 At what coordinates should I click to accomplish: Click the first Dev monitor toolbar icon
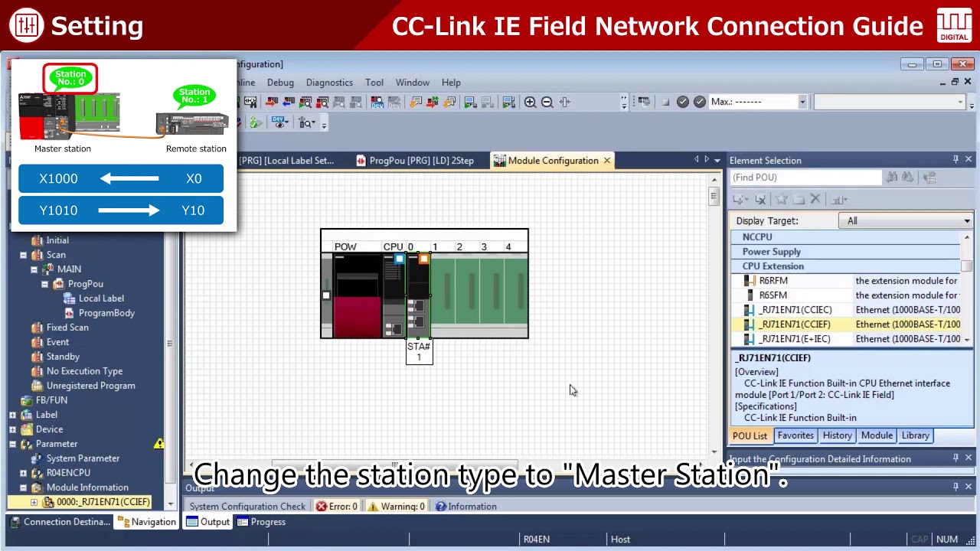pyautogui.click(x=377, y=102)
